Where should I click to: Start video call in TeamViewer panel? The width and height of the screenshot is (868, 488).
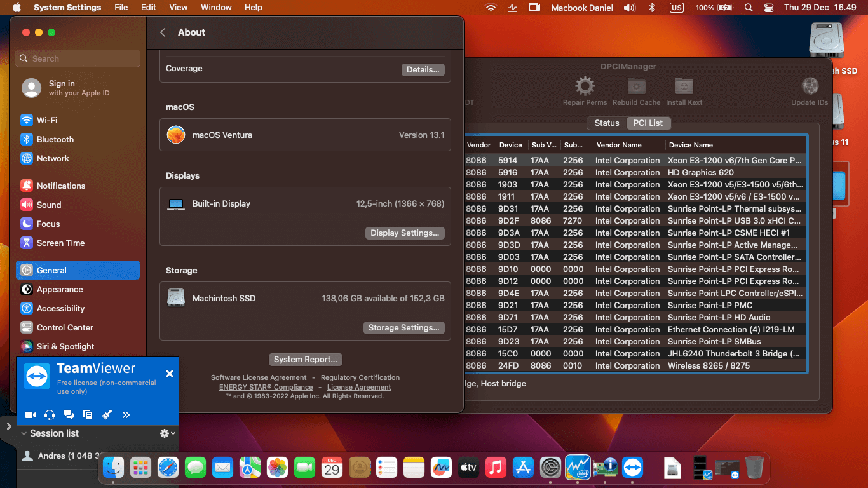coord(30,415)
